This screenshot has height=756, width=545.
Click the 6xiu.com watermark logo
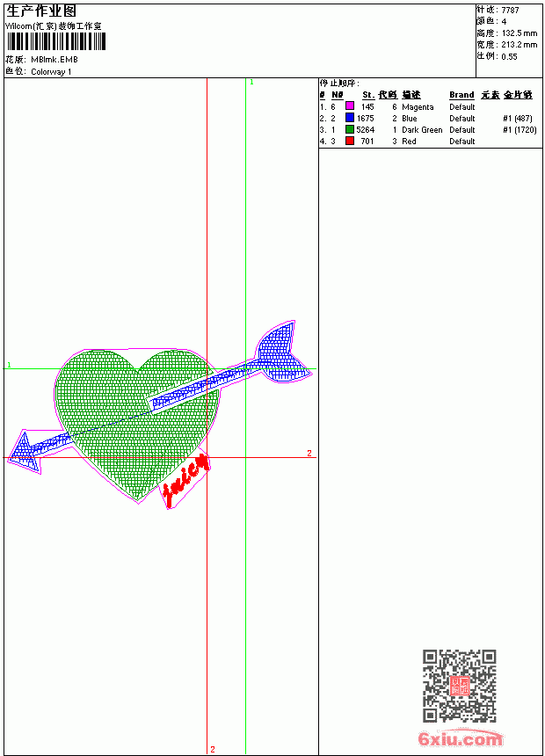point(461,738)
